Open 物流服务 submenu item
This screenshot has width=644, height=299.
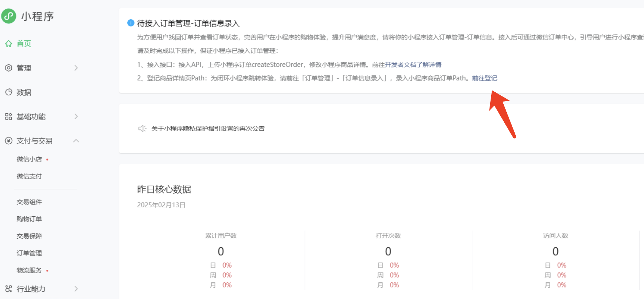click(x=29, y=270)
